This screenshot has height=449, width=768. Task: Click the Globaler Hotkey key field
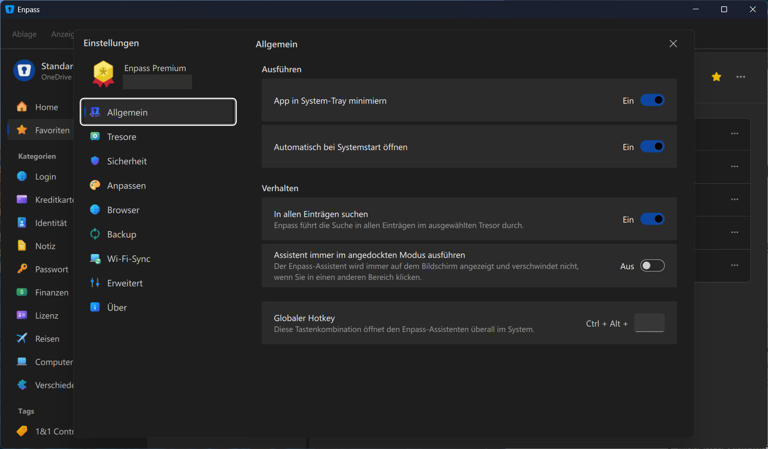[649, 323]
